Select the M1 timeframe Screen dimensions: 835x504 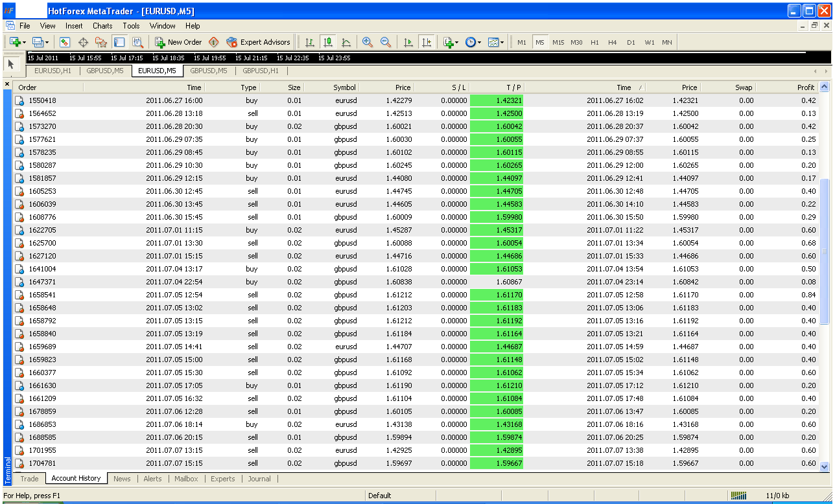coord(522,42)
